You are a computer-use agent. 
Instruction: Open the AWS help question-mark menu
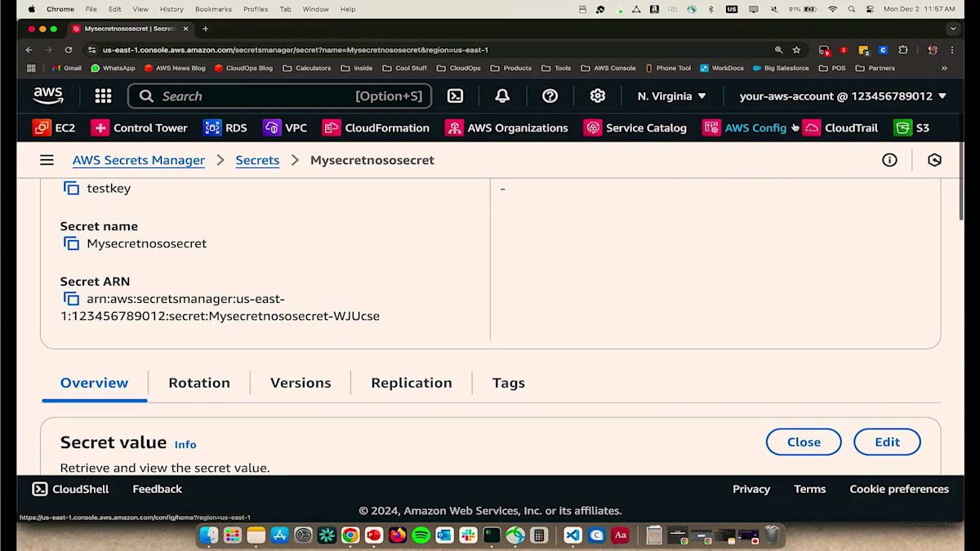point(550,96)
